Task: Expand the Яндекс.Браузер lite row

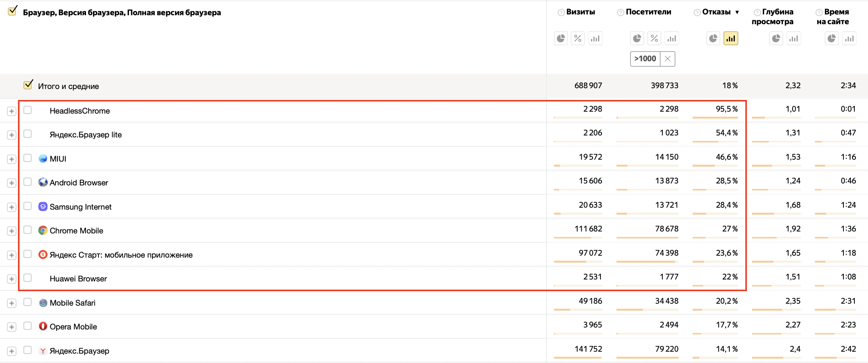Action: click(12, 135)
